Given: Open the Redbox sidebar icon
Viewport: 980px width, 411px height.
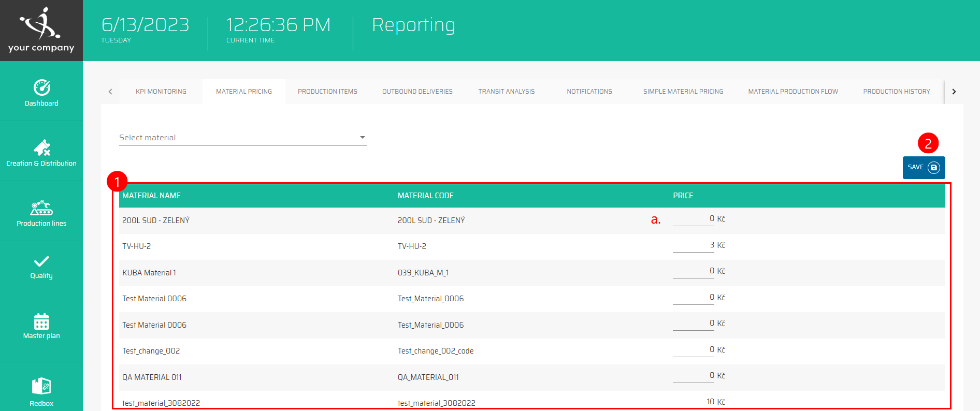Looking at the screenshot, I should (41, 386).
